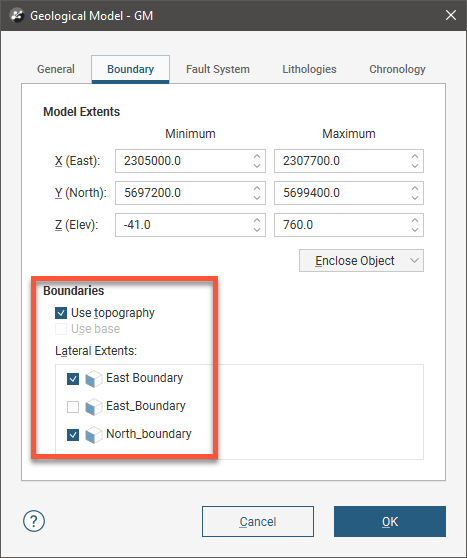Click the Z Elev minimum input field

click(x=190, y=225)
